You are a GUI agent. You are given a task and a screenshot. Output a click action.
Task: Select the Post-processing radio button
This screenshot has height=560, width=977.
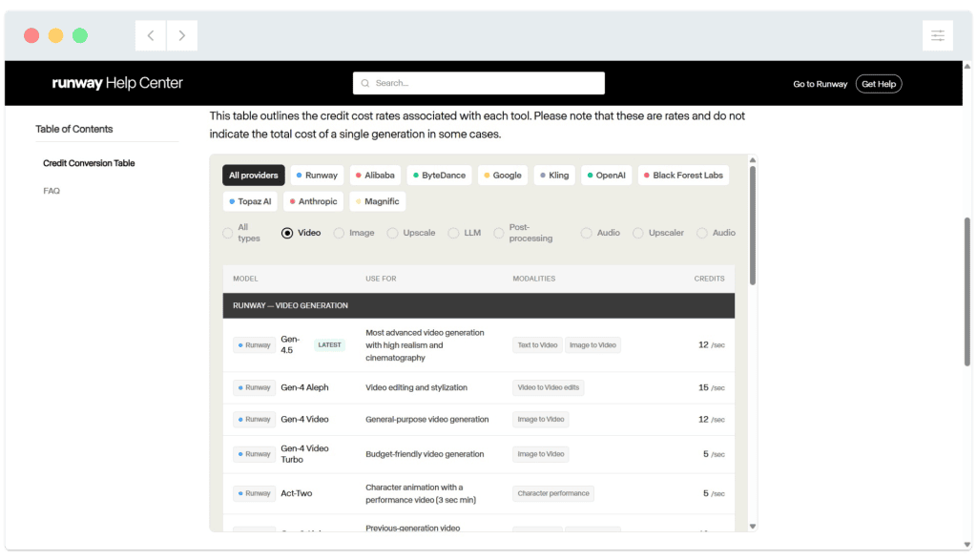pos(498,233)
